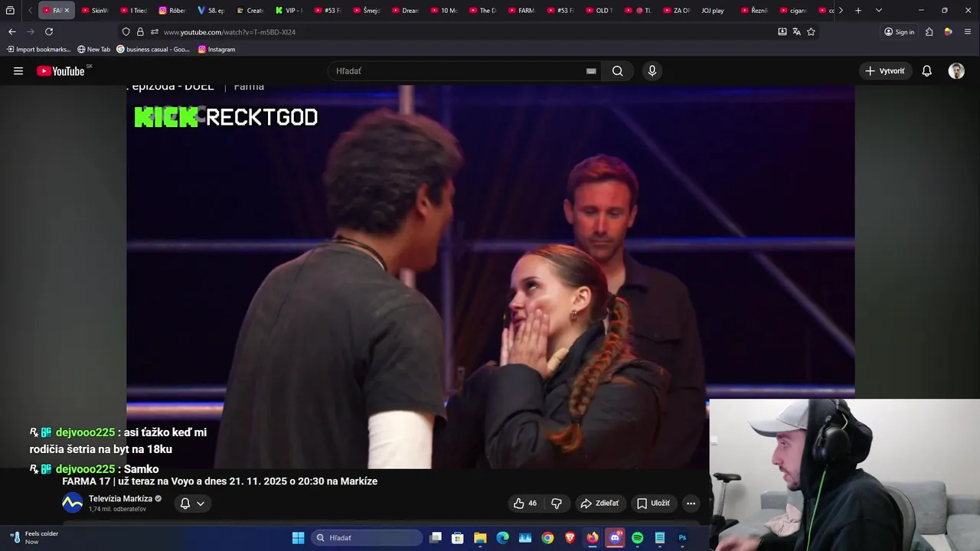Open the on-screen keyboard icon in search box

click(591, 71)
